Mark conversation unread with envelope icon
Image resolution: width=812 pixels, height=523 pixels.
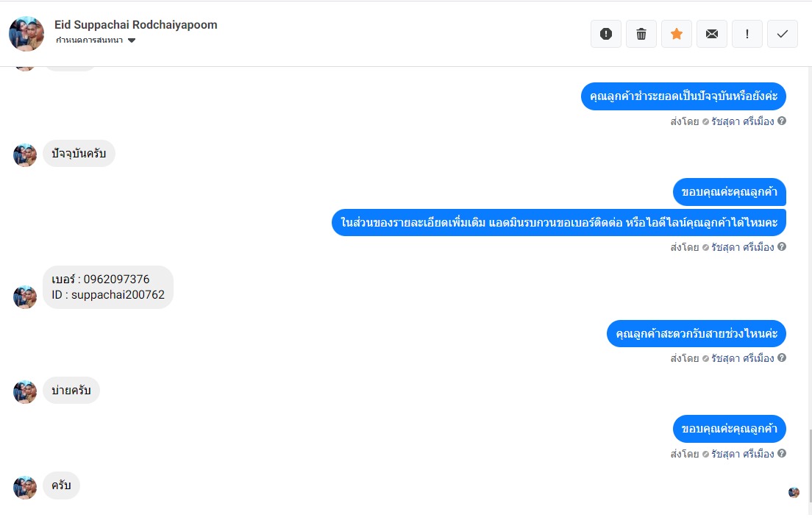(712, 34)
